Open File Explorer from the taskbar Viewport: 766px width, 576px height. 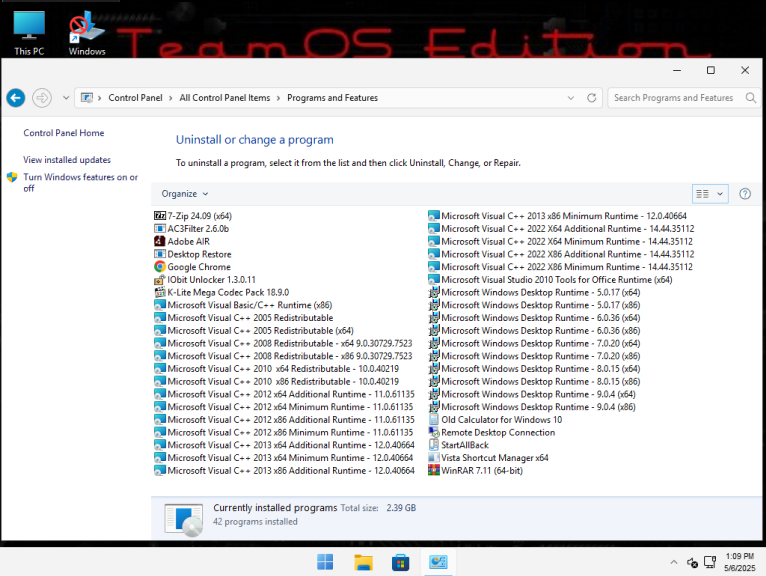click(363, 562)
